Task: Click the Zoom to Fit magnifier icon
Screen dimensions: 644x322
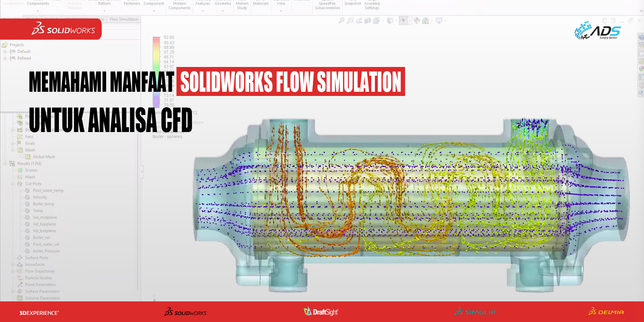Action: [341, 21]
